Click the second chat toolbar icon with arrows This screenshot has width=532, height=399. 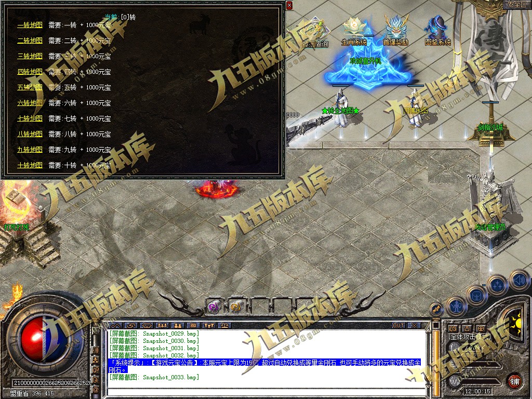click(x=131, y=325)
